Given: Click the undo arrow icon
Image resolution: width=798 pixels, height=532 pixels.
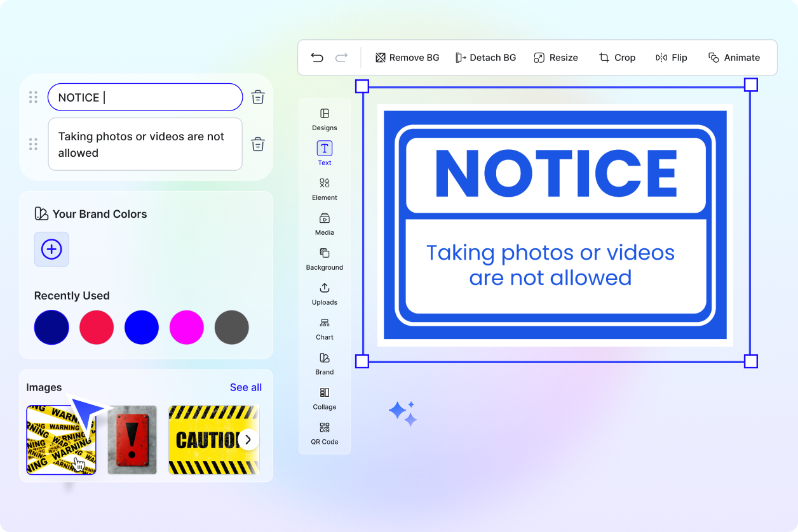Looking at the screenshot, I should [317, 58].
